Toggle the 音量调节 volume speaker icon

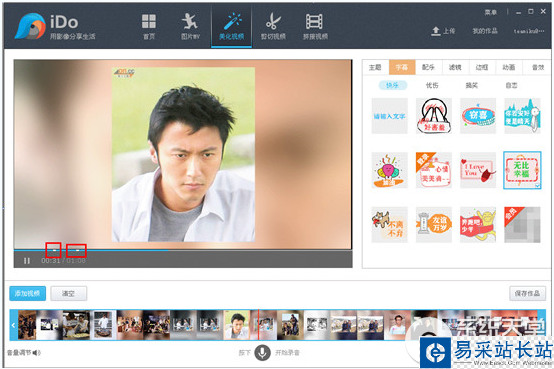pyautogui.click(x=37, y=353)
